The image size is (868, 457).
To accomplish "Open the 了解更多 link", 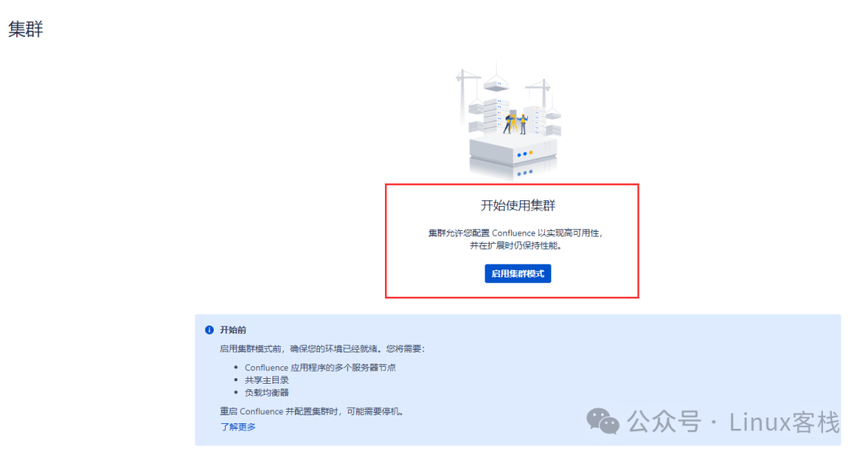I will 238,427.
